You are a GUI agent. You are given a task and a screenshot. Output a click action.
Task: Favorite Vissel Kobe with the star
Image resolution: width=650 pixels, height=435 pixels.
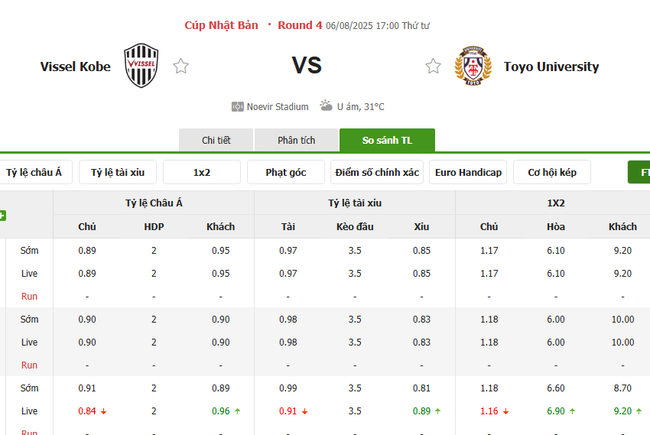(x=181, y=67)
